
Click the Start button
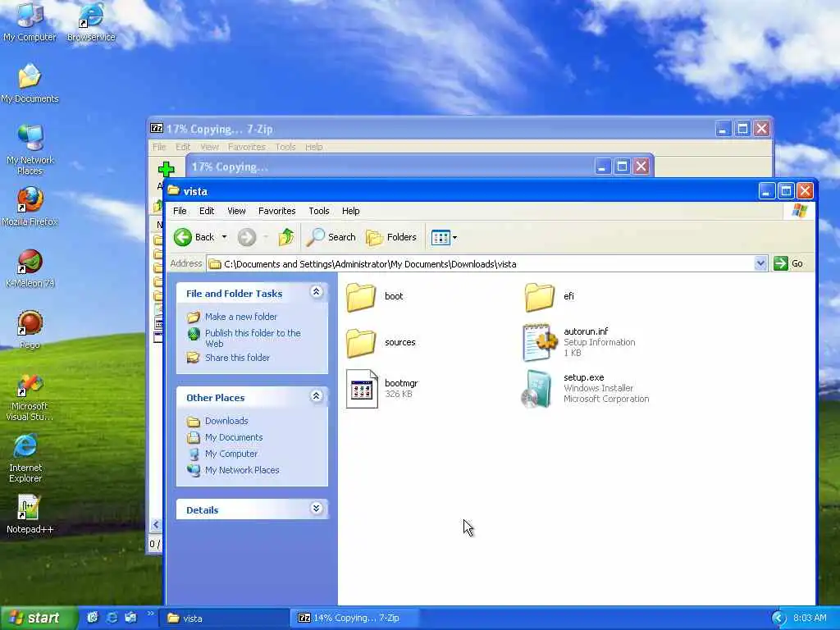(38, 619)
